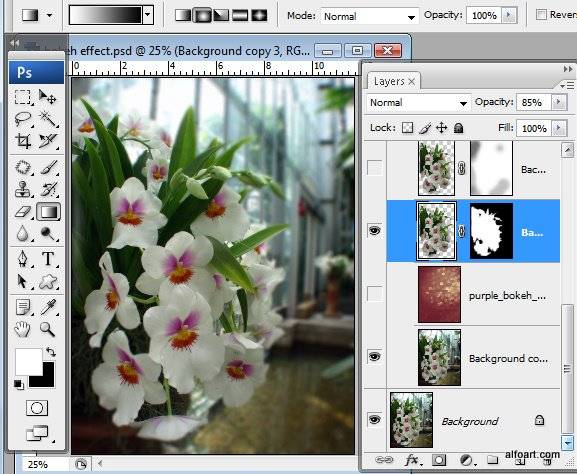Click the white foreground color swatch
Screen dimensions: 577x474
coord(28,362)
